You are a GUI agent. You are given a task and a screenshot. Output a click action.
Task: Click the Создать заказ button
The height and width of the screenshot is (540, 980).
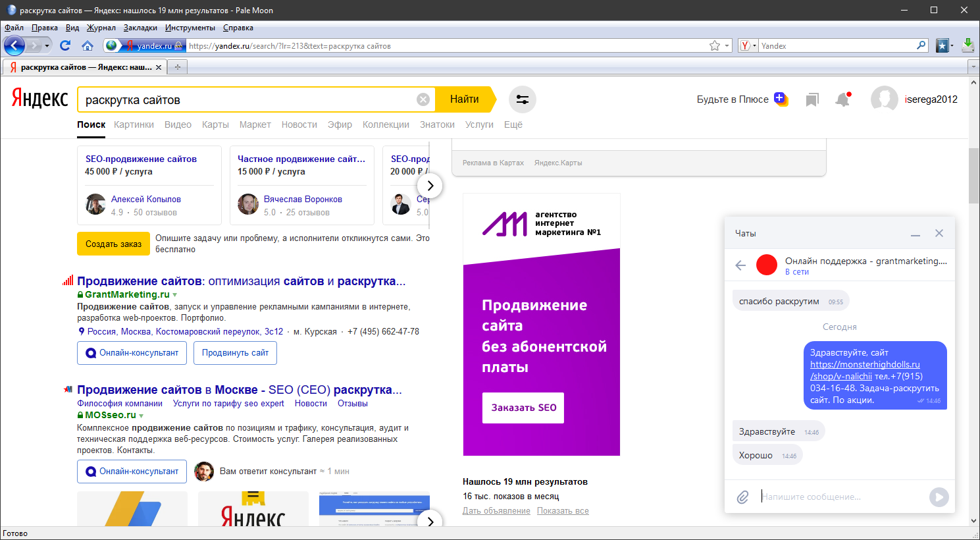(114, 244)
